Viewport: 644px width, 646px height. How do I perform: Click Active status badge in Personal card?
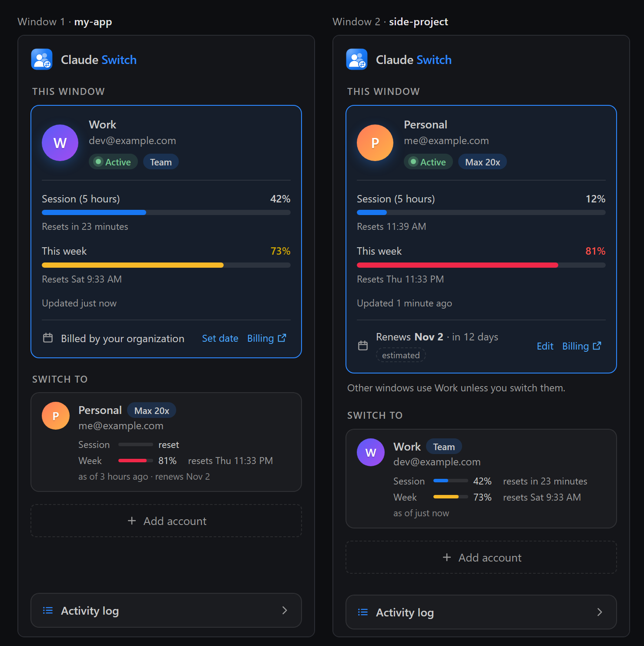[428, 162]
